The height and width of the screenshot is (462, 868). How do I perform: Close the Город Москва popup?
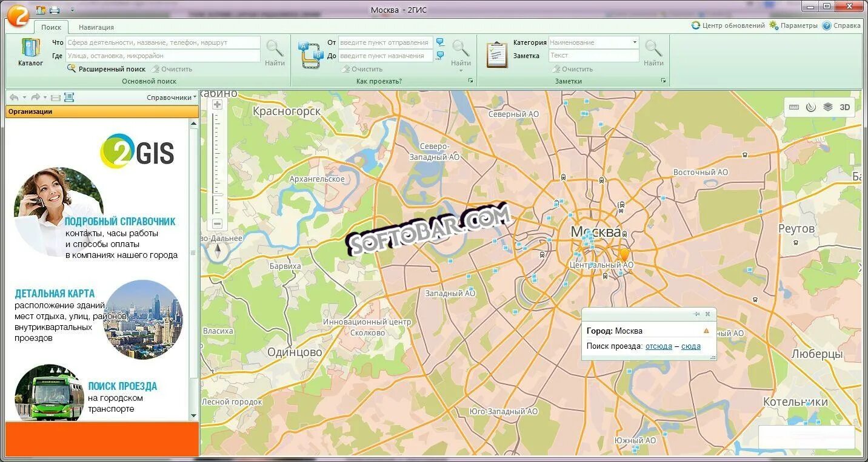click(x=707, y=314)
